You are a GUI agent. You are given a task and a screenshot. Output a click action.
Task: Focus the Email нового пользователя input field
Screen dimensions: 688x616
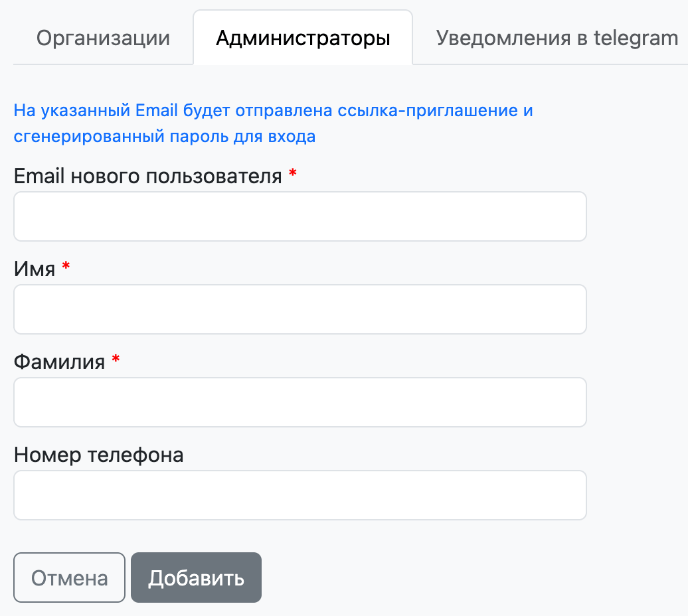300,216
